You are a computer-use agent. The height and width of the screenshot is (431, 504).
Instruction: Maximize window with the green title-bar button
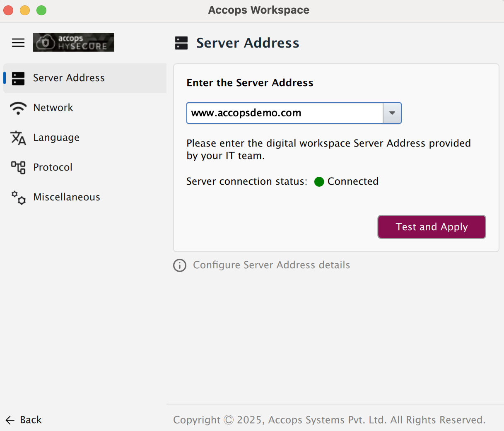[41, 10]
